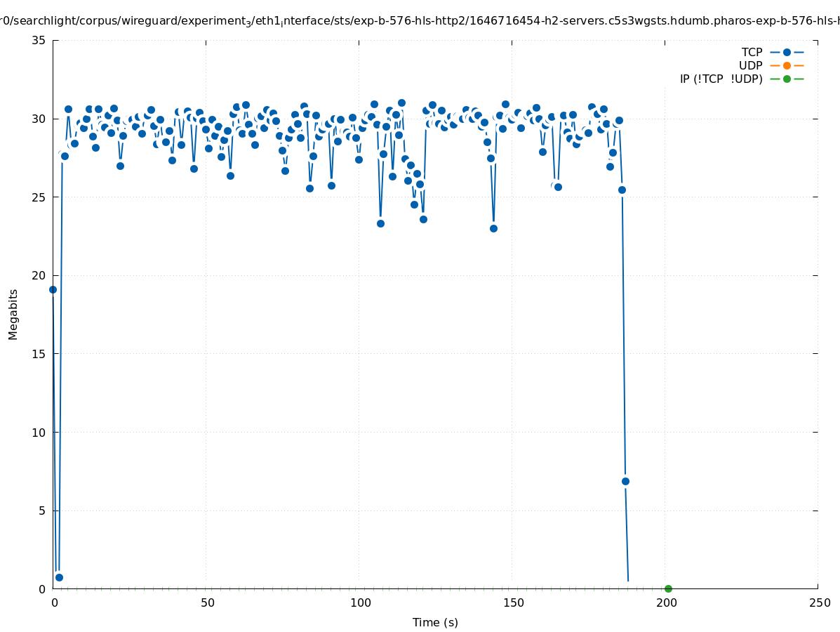Click the Megabits y-axis label

pyautogui.click(x=13, y=314)
